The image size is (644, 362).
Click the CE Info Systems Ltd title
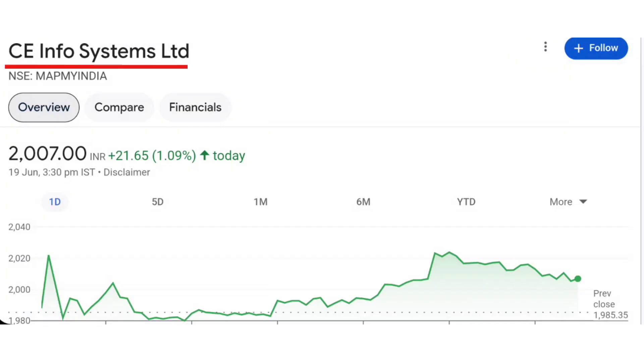click(99, 51)
